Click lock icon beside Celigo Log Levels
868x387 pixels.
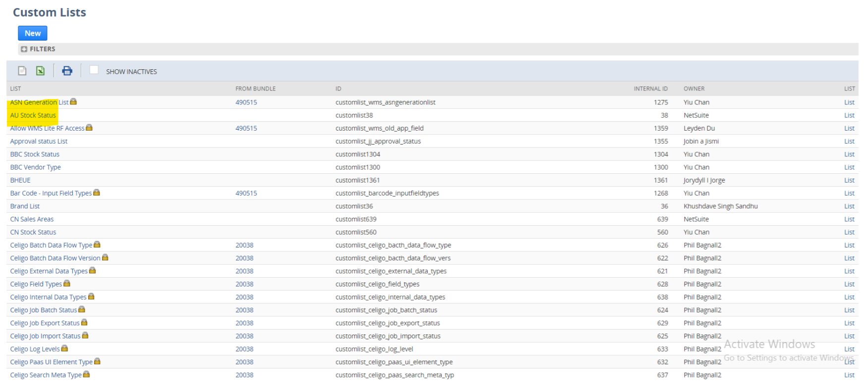(64, 348)
